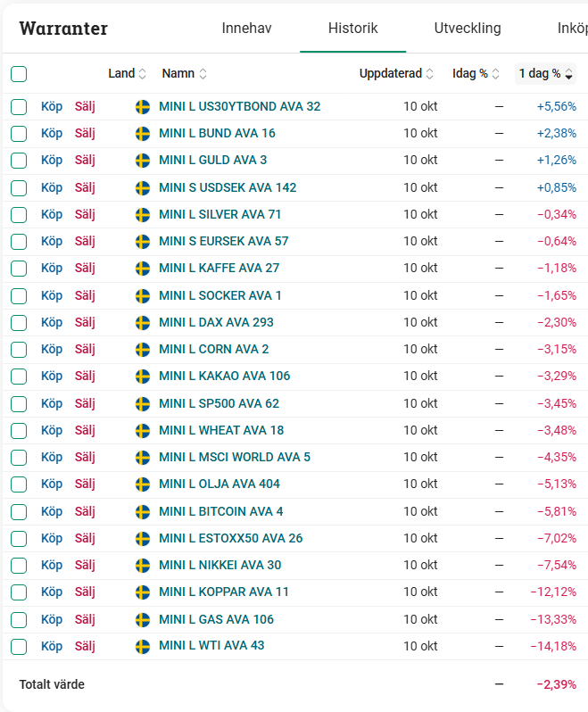Click flag icon for MINI L OLJA AVA 404
Screen dimensions: 588x712
click(x=142, y=484)
